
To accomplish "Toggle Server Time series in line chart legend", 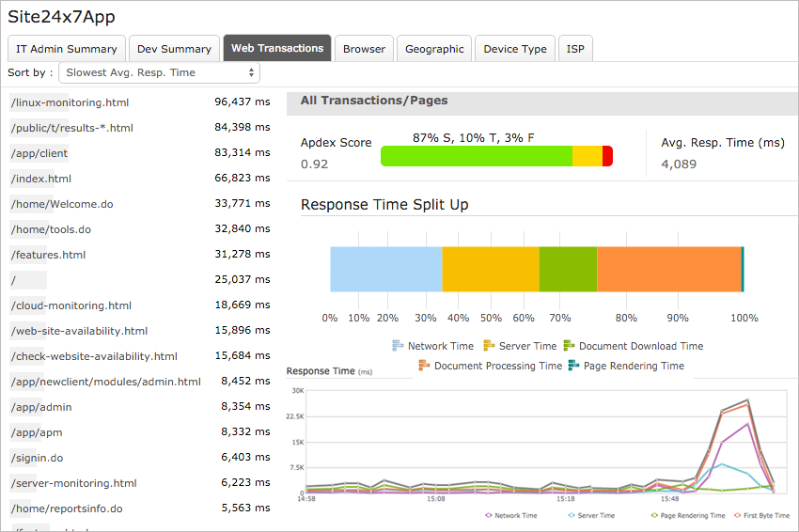I will click(x=591, y=516).
